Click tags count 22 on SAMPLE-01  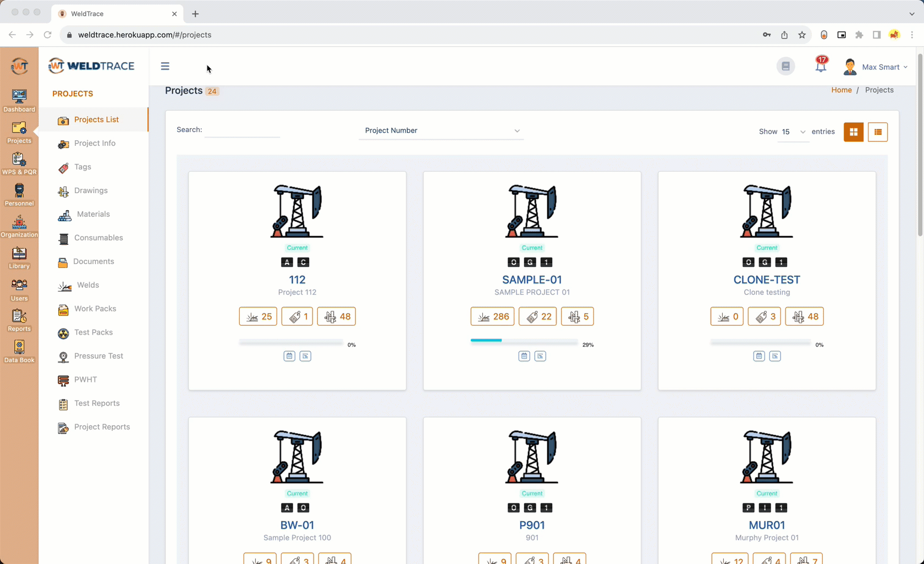tap(538, 316)
